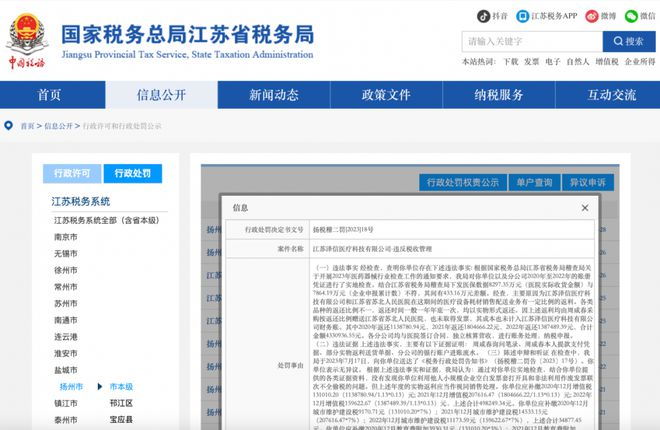Viewport: 660px width, 430px height.
Task: Click hot word 电子
Action: click(x=553, y=62)
